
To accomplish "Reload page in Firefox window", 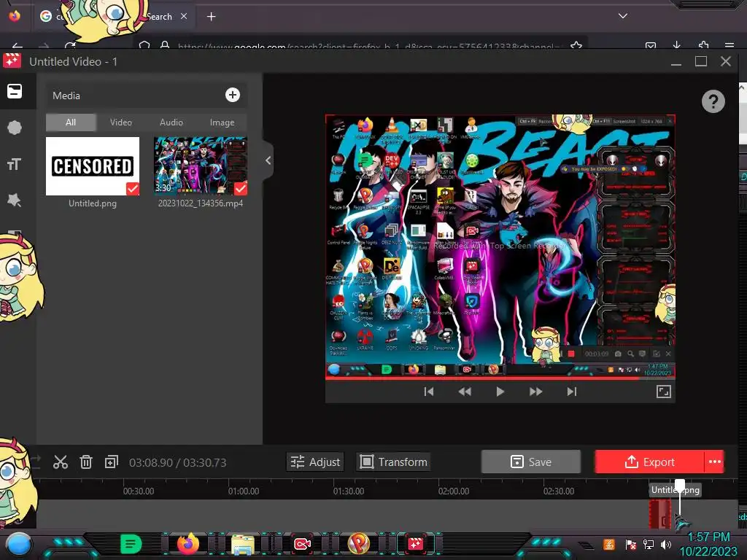I will (70, 46).
